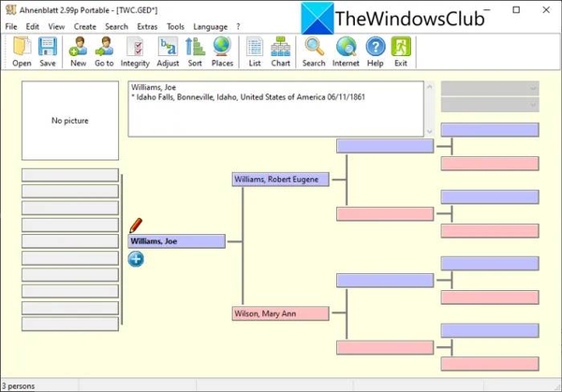Click the Idaho Falls birth details text

coord(248,97)
